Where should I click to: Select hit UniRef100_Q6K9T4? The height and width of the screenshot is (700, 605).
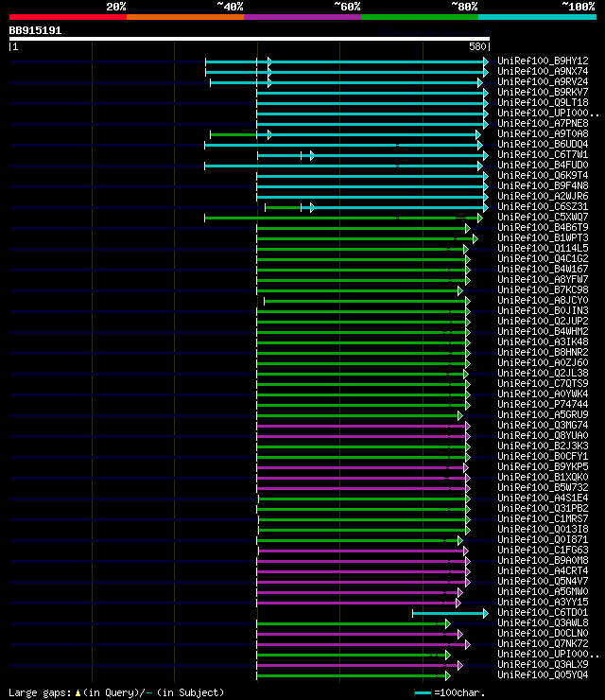click(x=543, y=175)
